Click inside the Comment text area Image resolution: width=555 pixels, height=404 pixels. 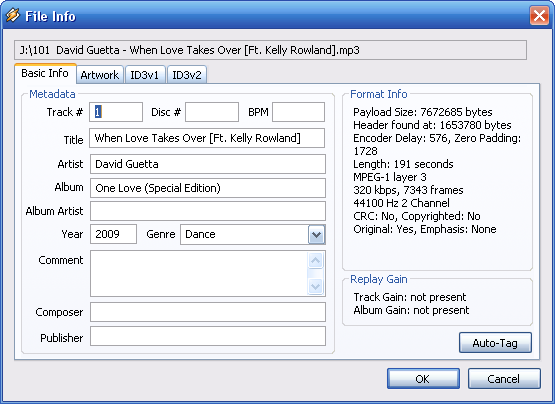[199, 273]
